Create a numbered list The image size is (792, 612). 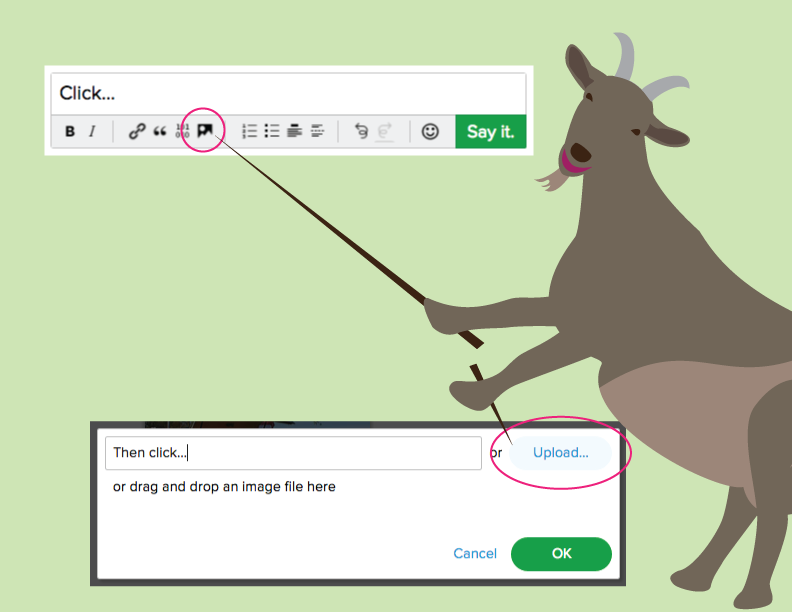[250, 131]
